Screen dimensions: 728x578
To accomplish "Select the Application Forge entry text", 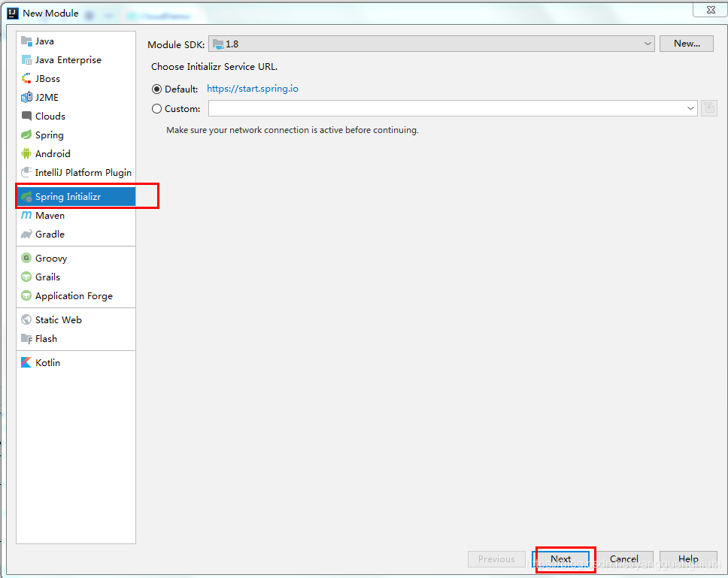I will click(x=74, y=296).
